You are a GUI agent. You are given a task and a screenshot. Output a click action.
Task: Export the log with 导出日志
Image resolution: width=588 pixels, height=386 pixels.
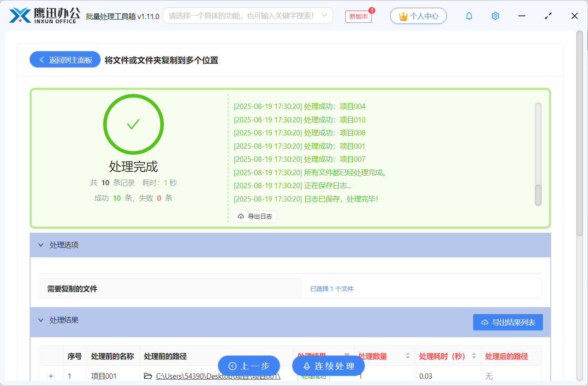pos(255,217)
